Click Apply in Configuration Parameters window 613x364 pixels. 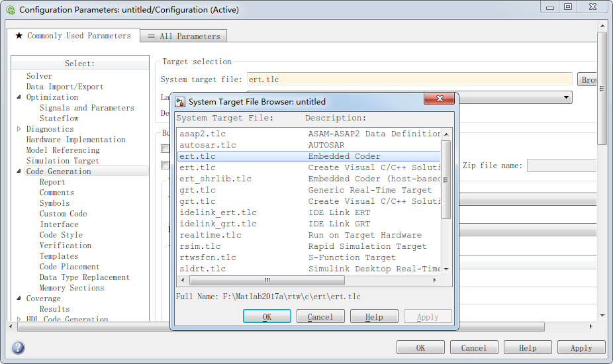point(581,347)
